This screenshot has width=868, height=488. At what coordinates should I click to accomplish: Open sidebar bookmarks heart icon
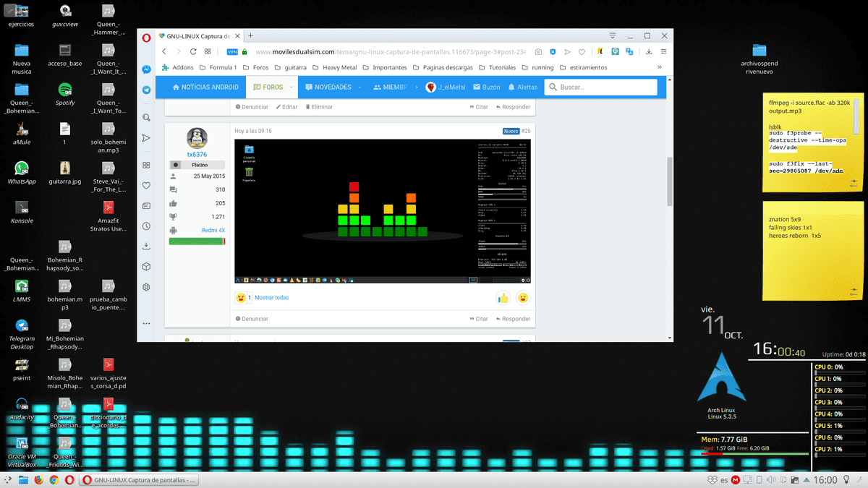pyautogui.click(x=146, y=186)
